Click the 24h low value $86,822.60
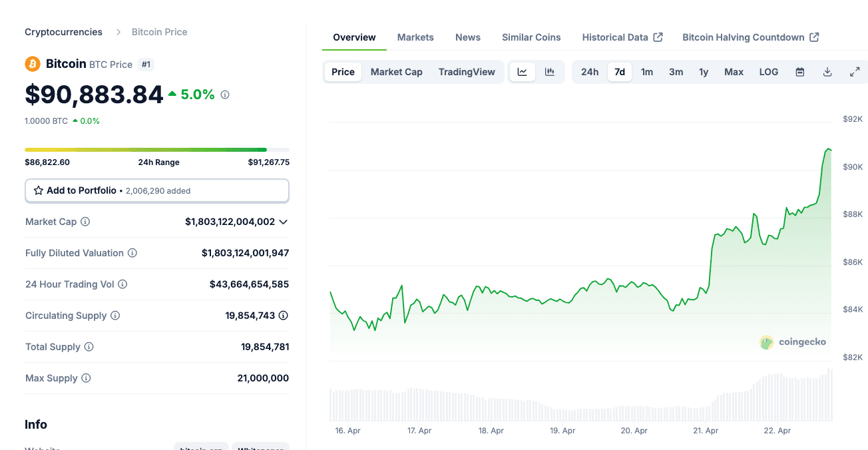This screenshot has height=450, width=868. pos(47,162)
